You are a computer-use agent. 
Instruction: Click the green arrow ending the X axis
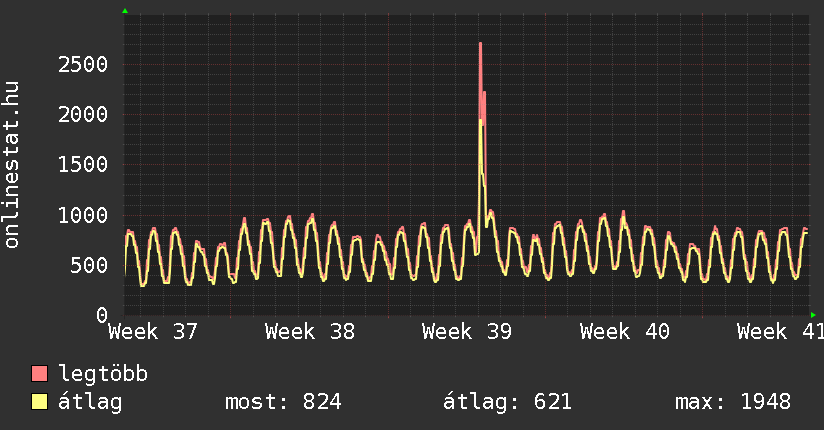tap(813, 315)
